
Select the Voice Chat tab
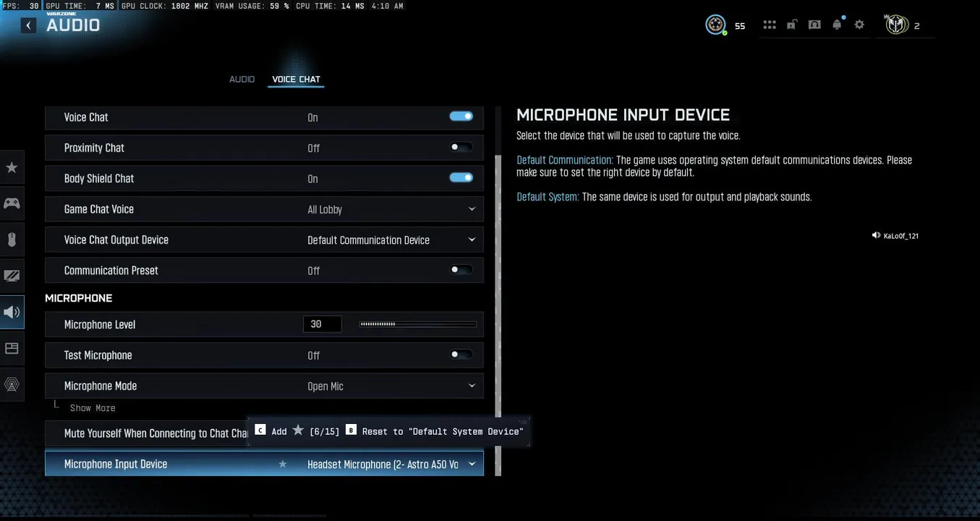coord(296,79)
